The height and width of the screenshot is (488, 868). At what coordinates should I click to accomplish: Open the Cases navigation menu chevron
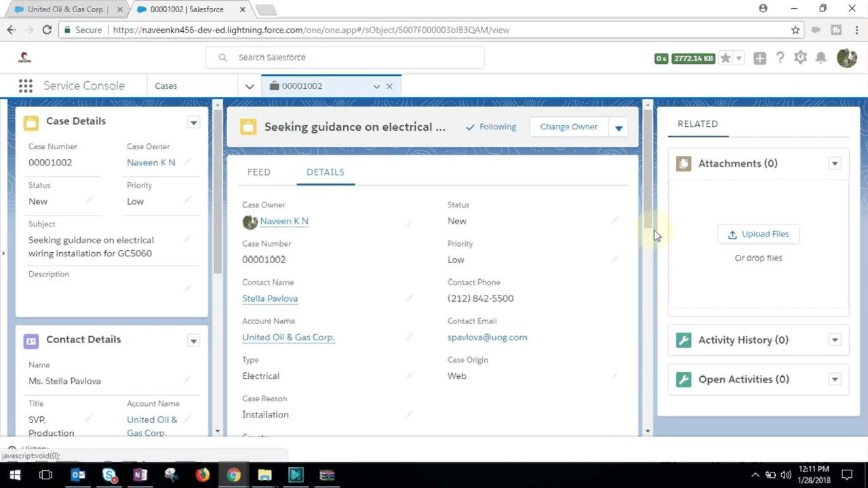coord(250,86)
